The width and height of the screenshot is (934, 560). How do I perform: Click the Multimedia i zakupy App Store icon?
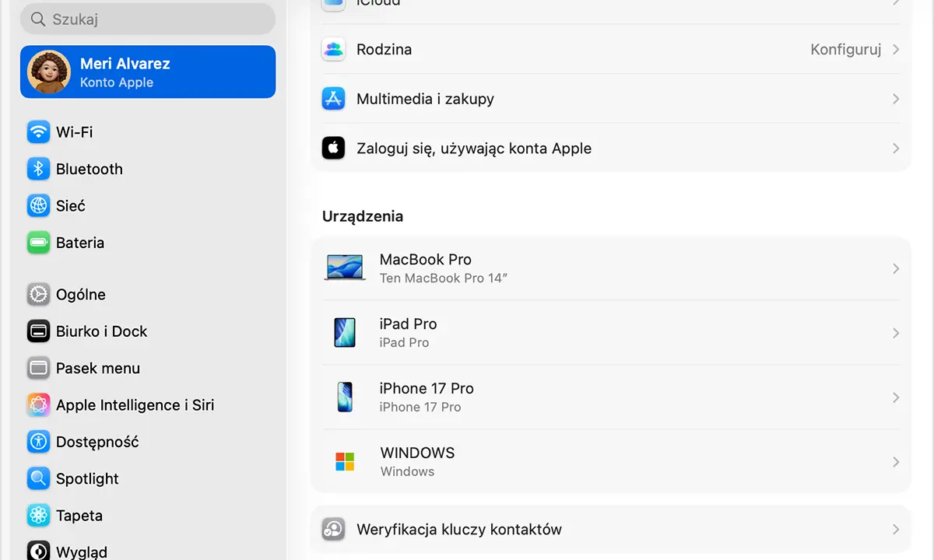(333, 99)
